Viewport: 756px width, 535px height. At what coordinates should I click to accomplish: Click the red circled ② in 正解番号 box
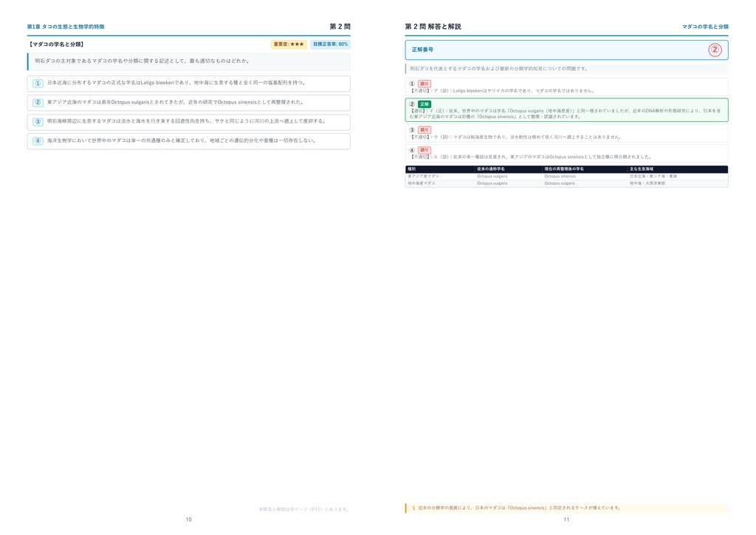pos(715,50)
